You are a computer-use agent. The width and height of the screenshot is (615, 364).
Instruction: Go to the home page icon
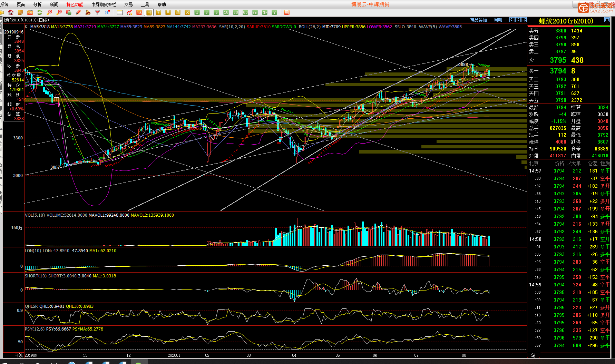11,12
